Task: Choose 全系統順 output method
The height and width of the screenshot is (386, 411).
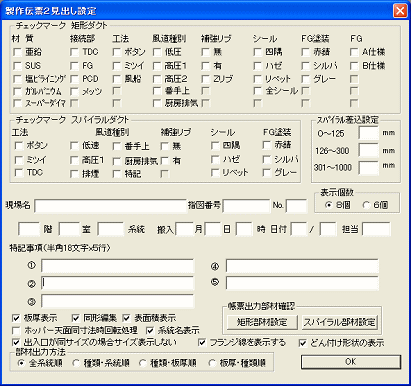Action: (21, 363)
